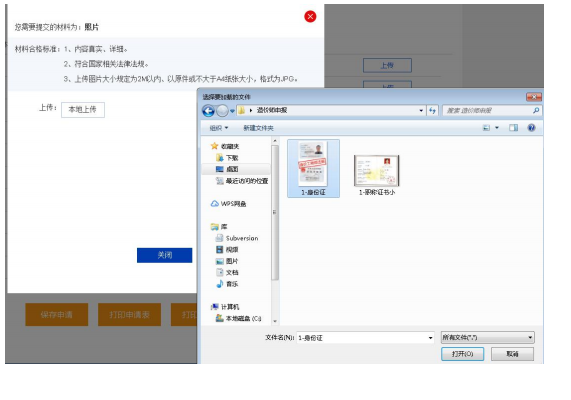Click the refresh icon beside address bar
This screenshot has height=400, width=571.
(x=432, y=110)
